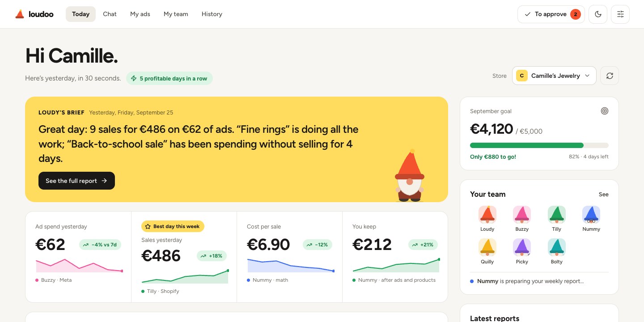Open the My ads tab
644x322 pixels.
point(140,14)
